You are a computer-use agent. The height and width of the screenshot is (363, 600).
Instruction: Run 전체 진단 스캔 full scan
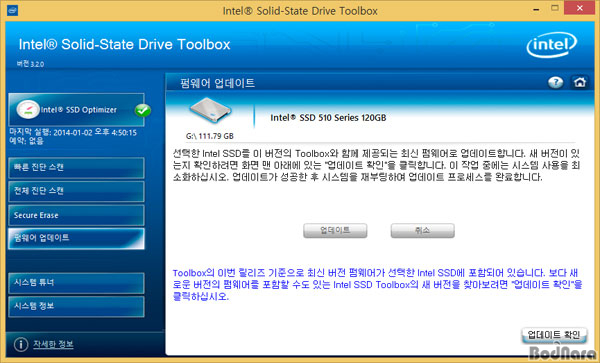point(76,191)
